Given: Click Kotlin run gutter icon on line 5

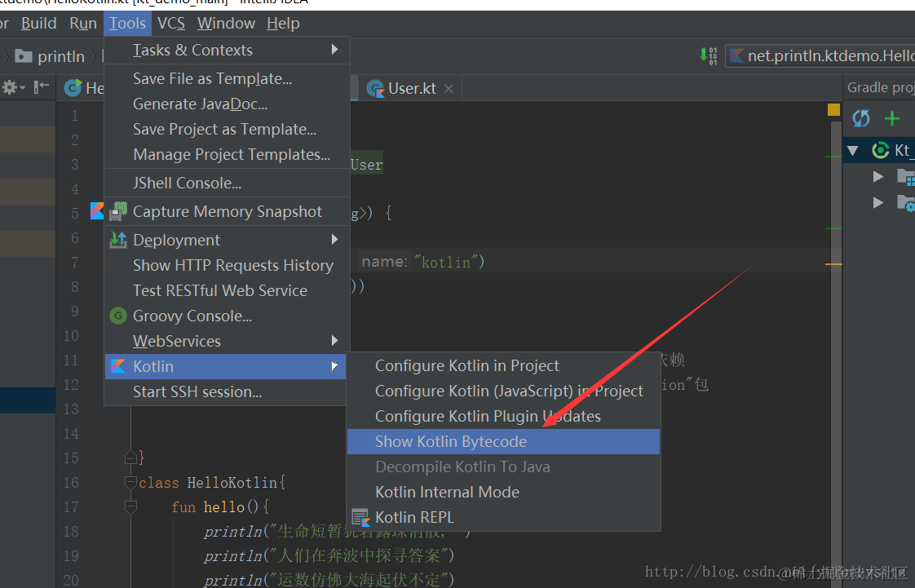Looking at the screenshot, I should [x=97, y=211].
